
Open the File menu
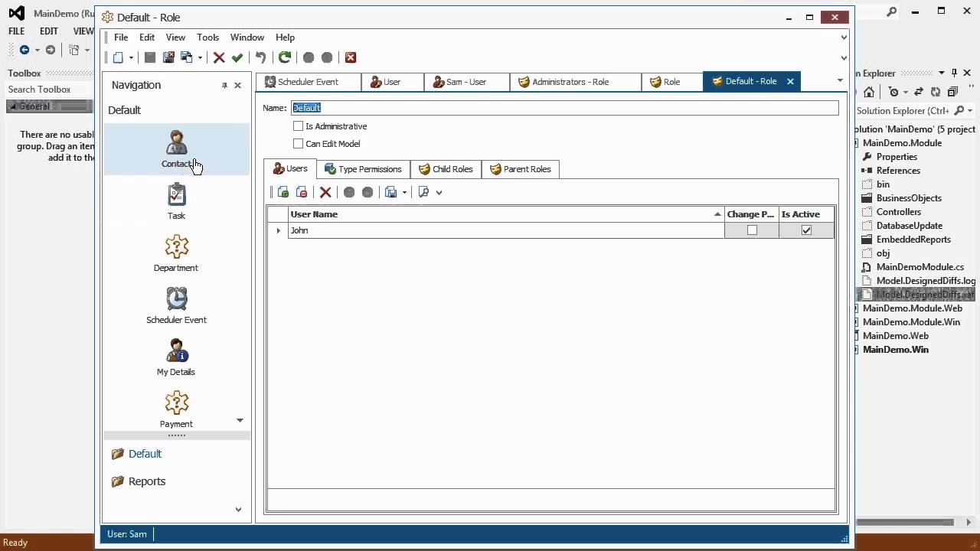pyautogui.click(x=121, y=37)
